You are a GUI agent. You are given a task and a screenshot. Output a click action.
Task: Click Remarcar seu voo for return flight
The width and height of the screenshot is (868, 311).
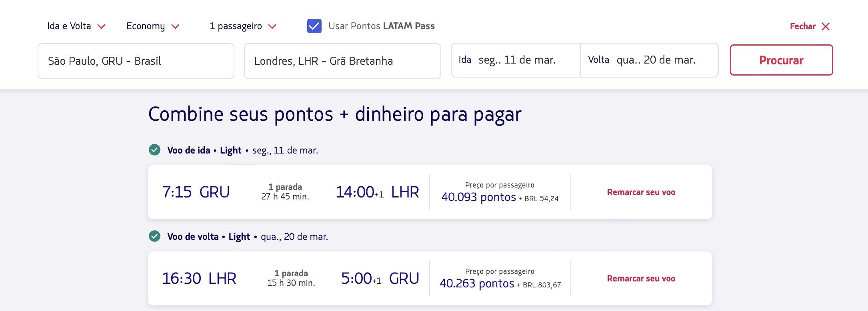(641, 279)
